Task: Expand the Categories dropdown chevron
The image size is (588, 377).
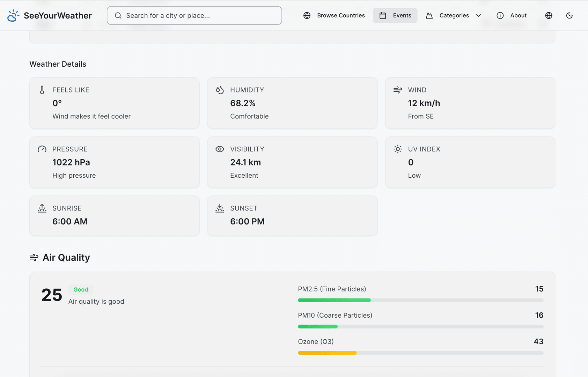Action: (478, 15)
